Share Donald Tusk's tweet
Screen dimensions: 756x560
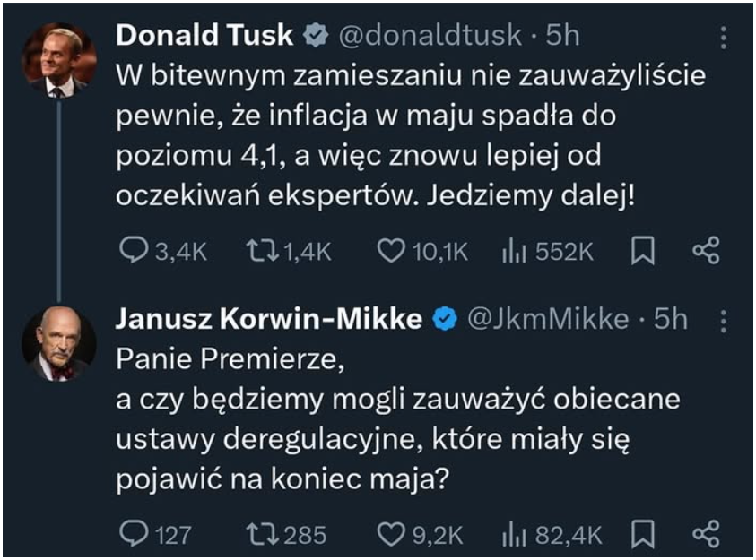[706, 253]
